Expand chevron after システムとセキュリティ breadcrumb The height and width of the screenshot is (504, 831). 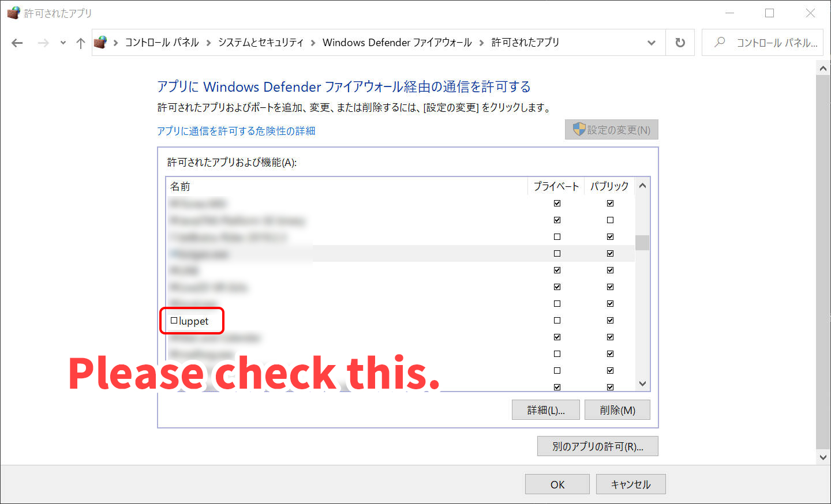313,43
